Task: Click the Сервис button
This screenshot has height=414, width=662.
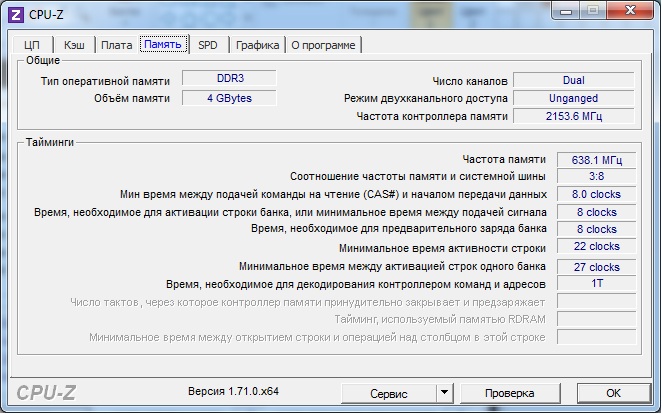Action: point(389,393)
